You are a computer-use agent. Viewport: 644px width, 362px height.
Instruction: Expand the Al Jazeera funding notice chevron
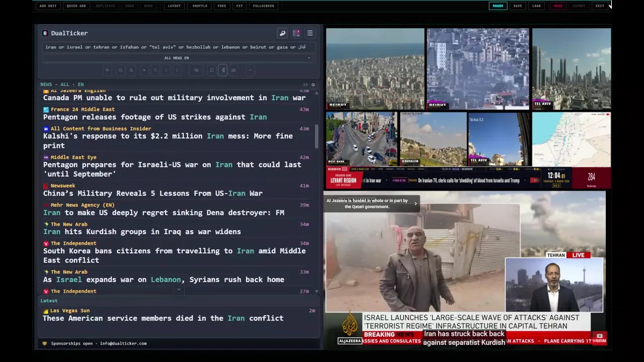point(416,204)
